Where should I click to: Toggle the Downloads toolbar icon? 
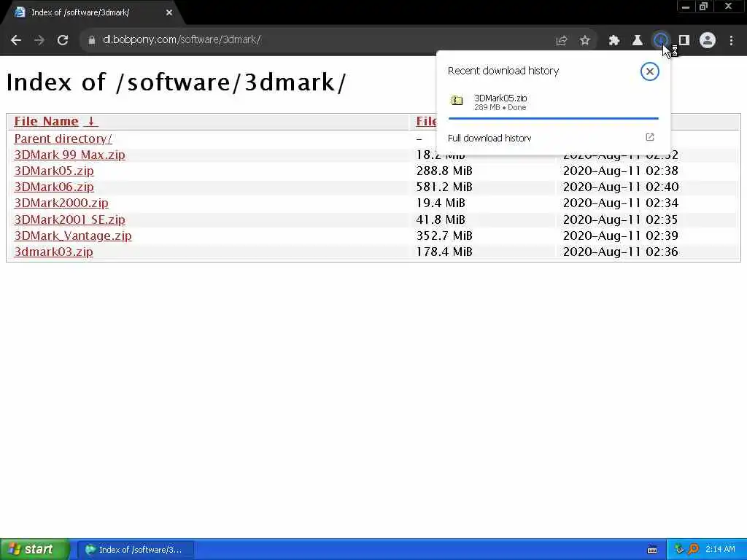click(660, 41)
